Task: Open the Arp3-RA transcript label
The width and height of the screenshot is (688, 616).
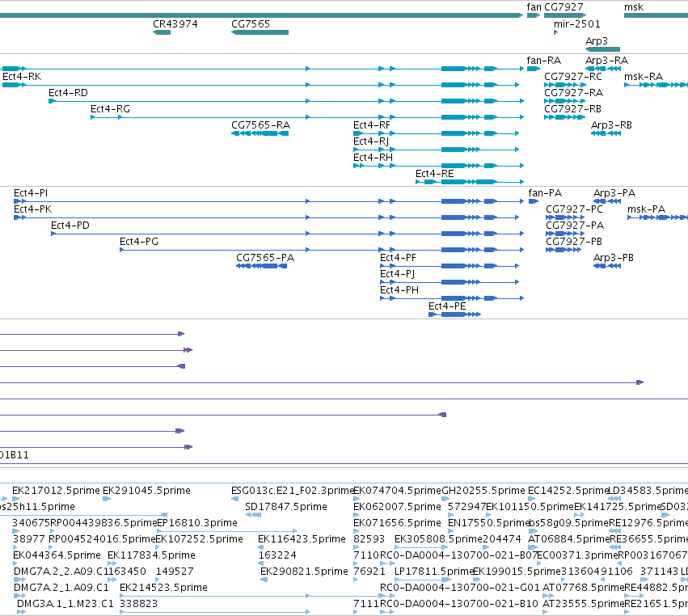Action: point(607,61)
